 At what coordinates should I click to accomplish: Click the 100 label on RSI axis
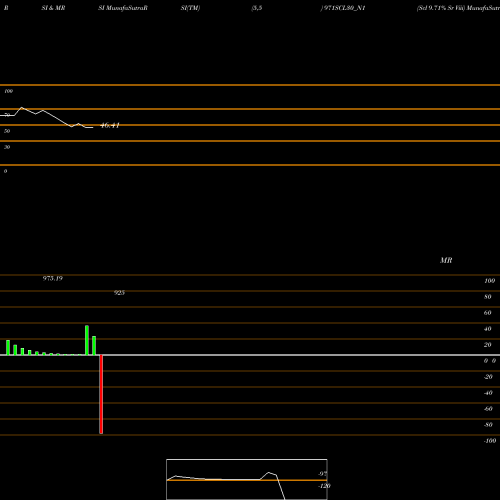(8, 91)
